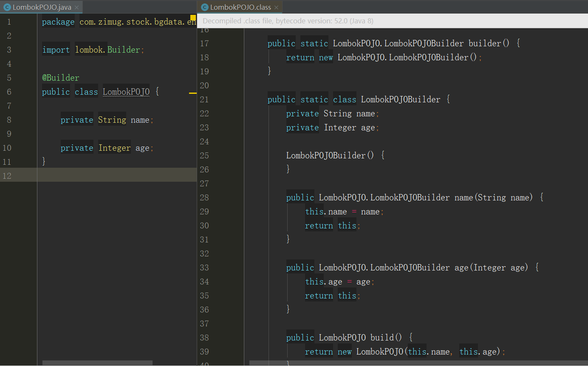Click the yellow warning stripe beside line 6
The height and width of the screenshot is (366, 588).
click(192, 93)
